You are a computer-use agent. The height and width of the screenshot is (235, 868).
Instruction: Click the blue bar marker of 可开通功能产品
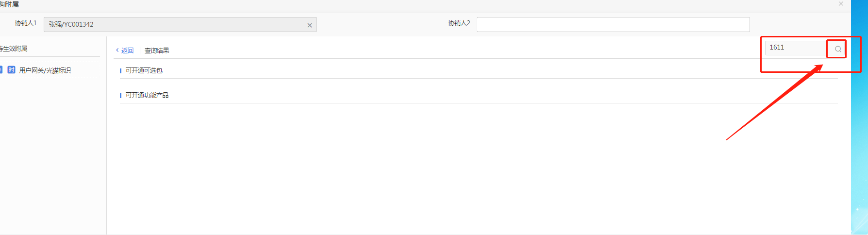120,96
